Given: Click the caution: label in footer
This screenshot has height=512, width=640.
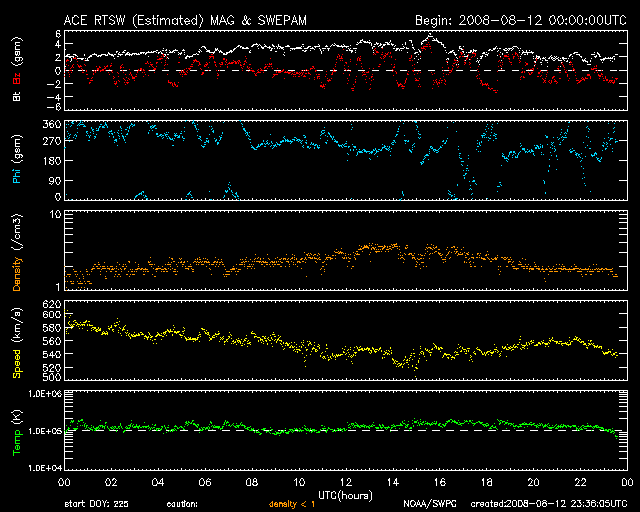Looking at the screenshot, I should [x=197, y=504].
